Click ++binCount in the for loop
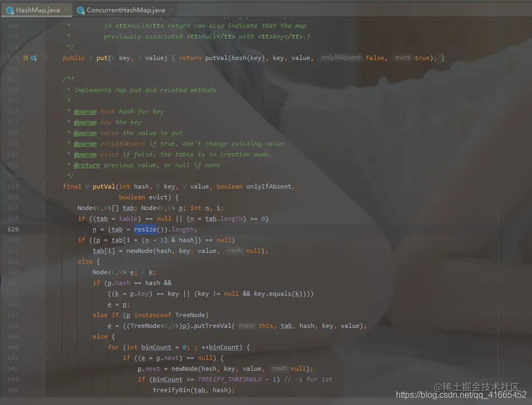The width and height of the screenshot is (532, 405). 220,347
